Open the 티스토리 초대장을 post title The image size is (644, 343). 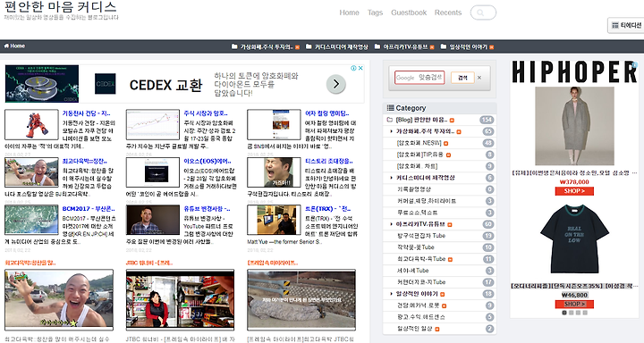[329, 162]
